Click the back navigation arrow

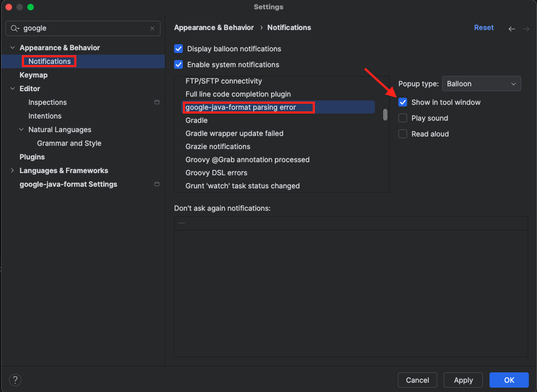[x=511, y=29]
